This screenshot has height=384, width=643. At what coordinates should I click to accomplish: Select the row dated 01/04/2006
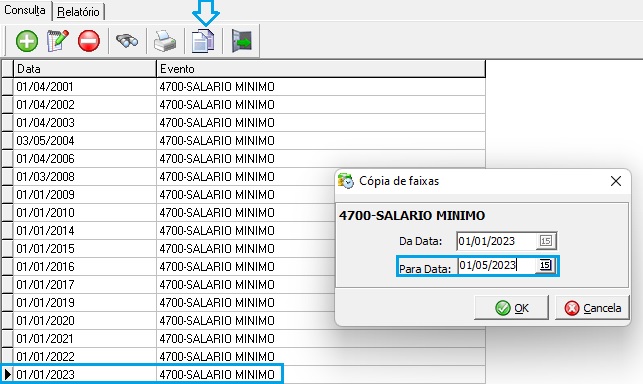(x=243, y=159)
